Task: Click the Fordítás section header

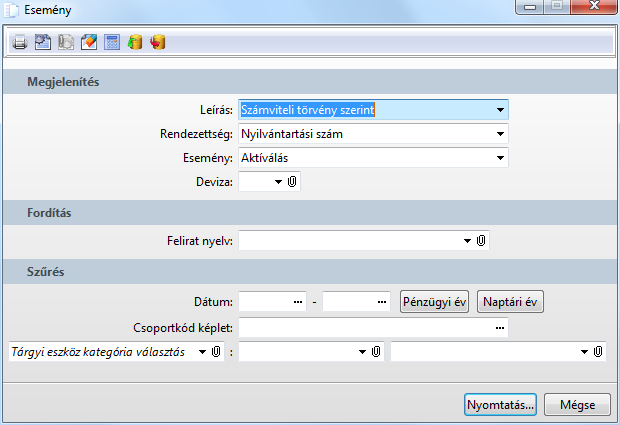Action: click(x=311, y=213)
